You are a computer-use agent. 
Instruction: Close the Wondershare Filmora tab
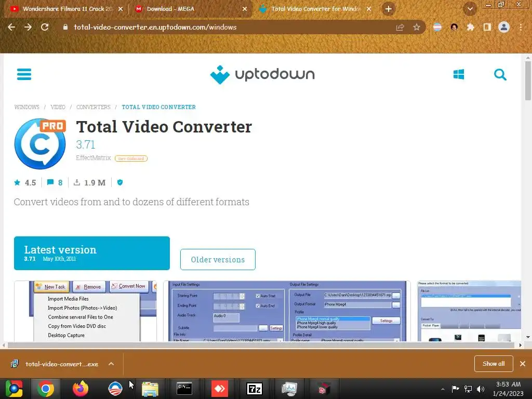(x=121, y=9)
